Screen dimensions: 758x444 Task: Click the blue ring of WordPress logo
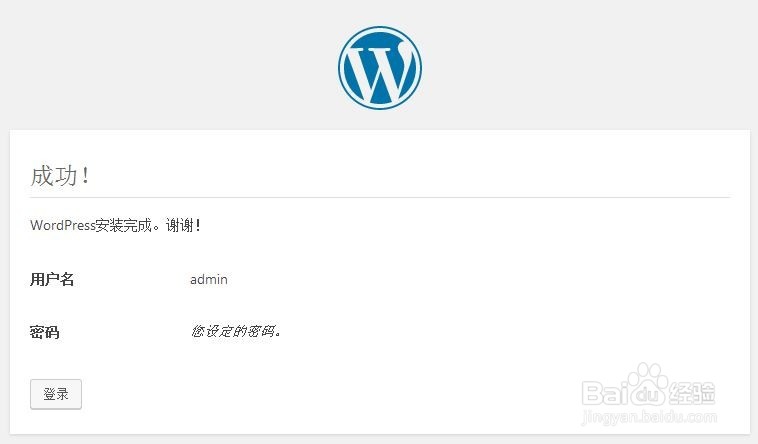(379, 30)
